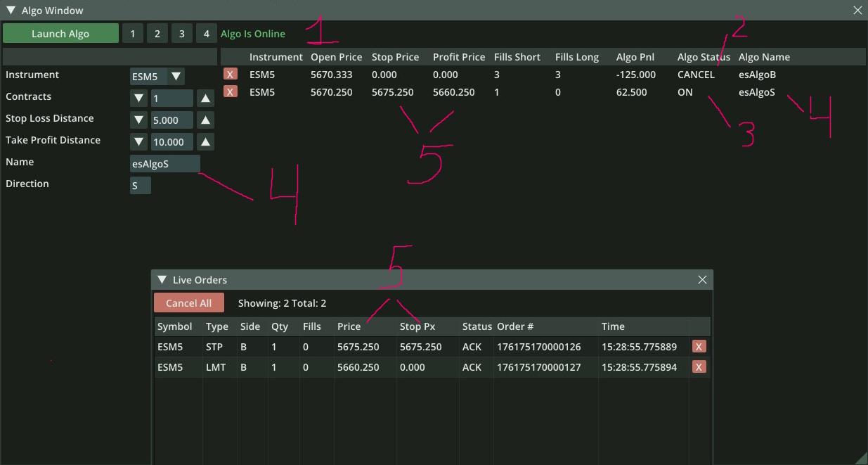Collapse the Algo Window panel
Image resolution: width=868 pixels, height=465 pixels.
(11, 10)
